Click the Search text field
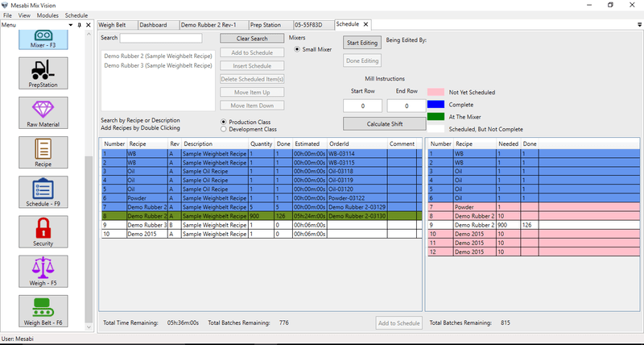This screenshot has width=644, height=345. [161, 38]
